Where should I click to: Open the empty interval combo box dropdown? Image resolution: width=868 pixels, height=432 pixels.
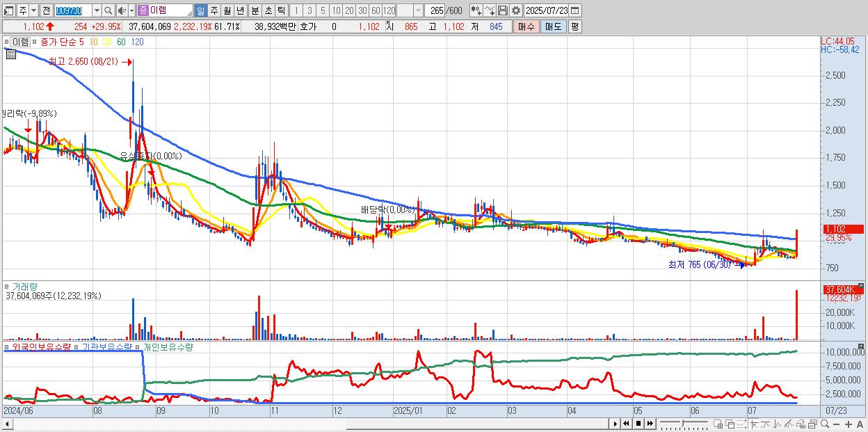click(x=418, y=10)
